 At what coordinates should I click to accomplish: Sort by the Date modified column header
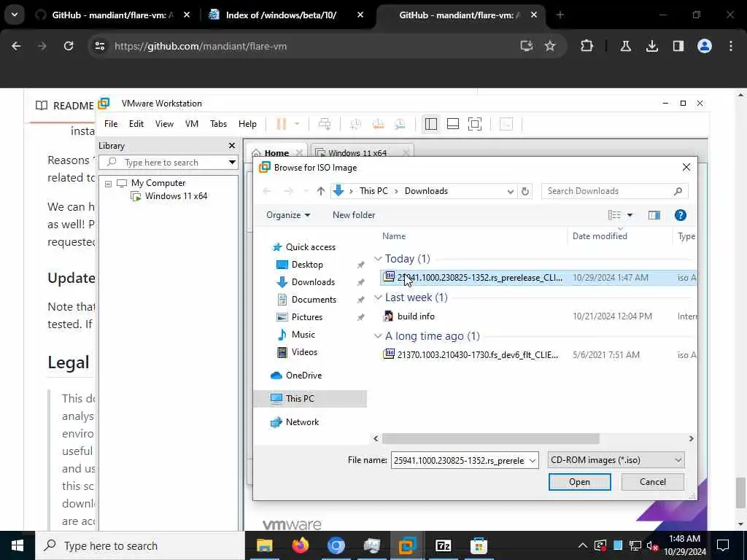[x=600, y=236]
